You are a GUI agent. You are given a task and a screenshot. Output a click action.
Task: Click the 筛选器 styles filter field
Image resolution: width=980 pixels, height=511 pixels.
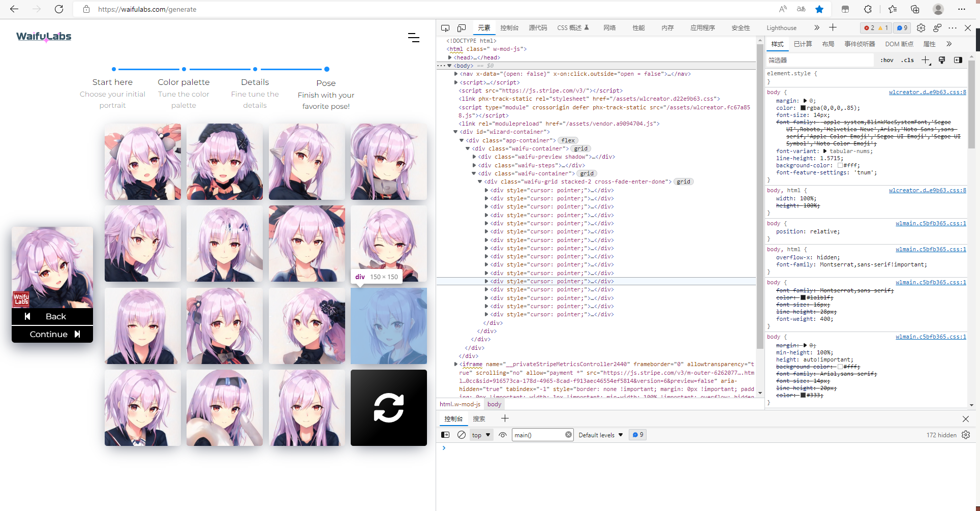pos(819,60)
